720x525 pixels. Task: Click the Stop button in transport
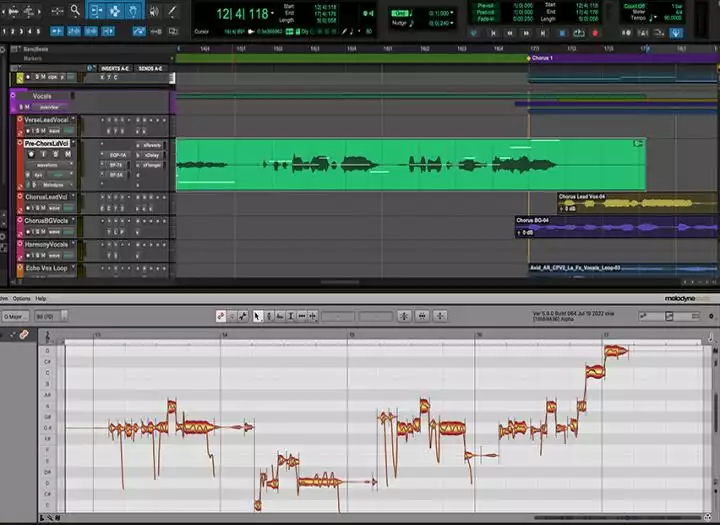(x=562, y=33)
